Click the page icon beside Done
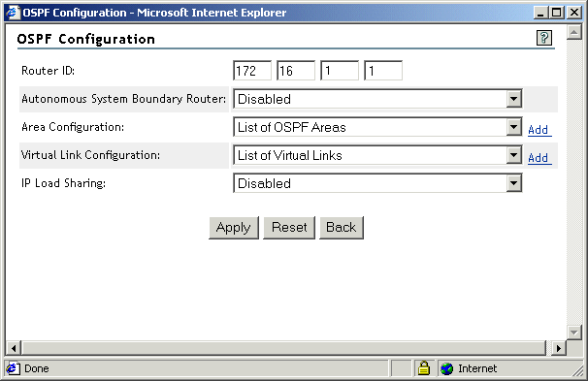Screen dimensions: 588x381 coord(14,368)
